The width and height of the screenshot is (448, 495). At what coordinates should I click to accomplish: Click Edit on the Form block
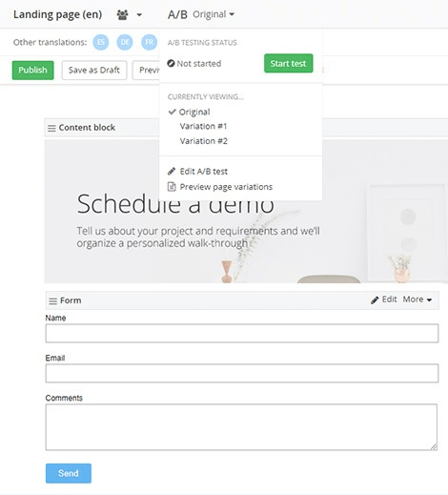click(x=384, y=299)
